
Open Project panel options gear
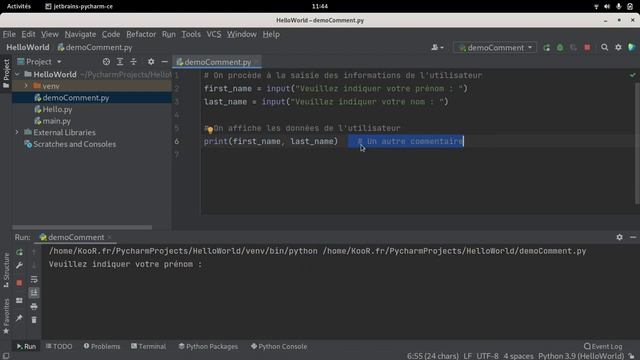click(x=151, y=62)
